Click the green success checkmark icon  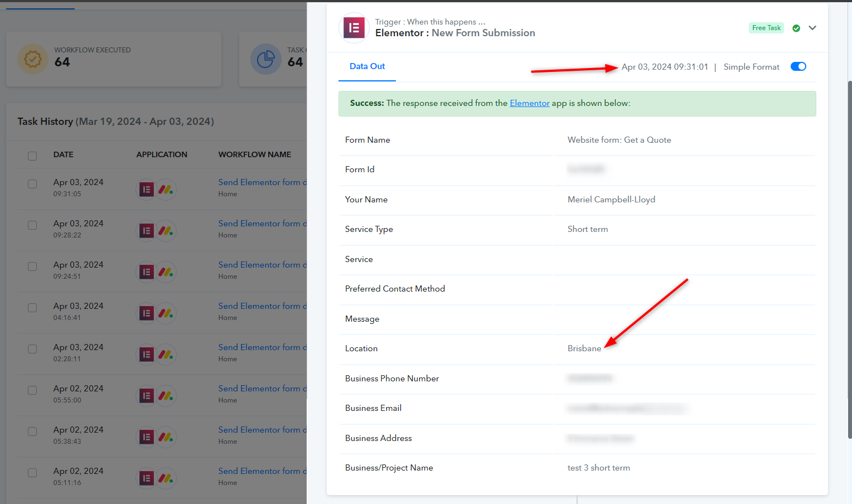point(796,28)
